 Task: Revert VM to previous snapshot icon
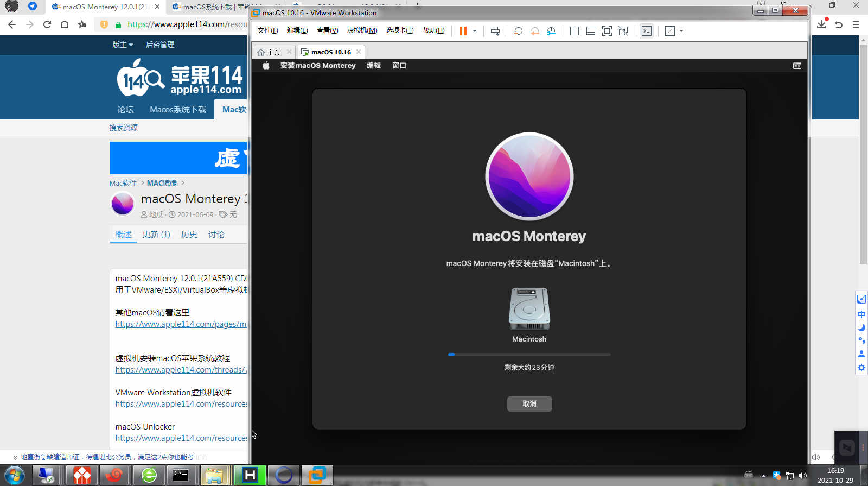point(535,31)
